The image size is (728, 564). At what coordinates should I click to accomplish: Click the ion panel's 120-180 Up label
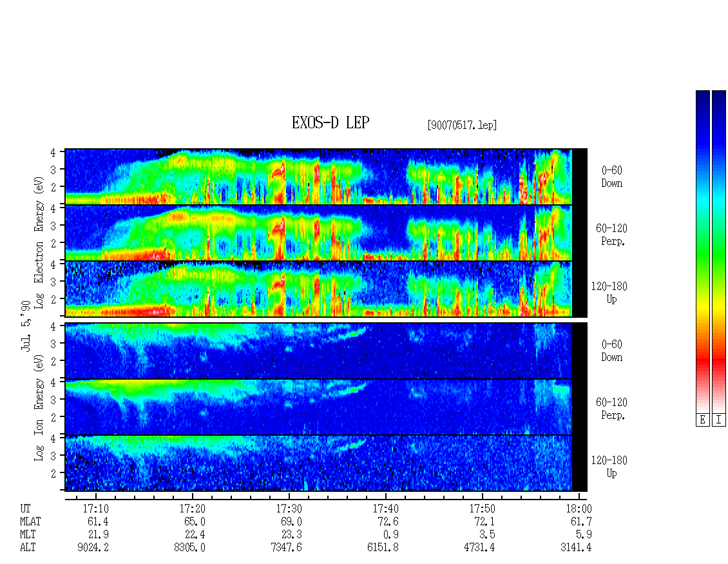click(x=609, y=467)
